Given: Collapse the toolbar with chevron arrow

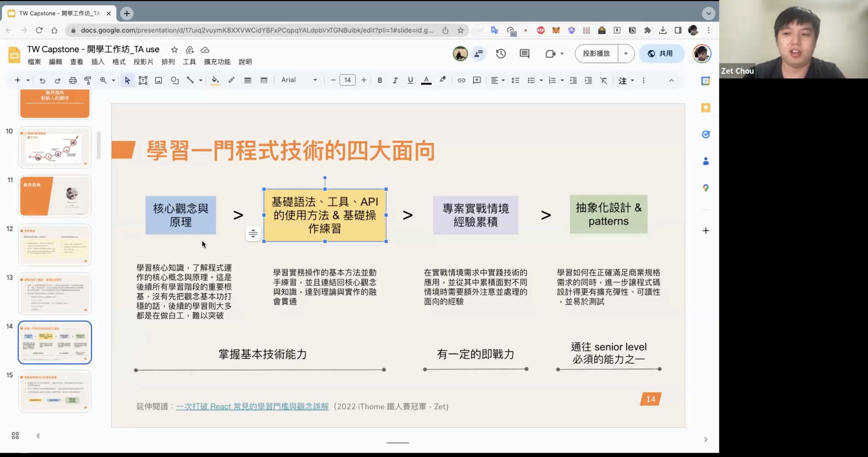Looking at the screenshot, I should pos(671,81).
